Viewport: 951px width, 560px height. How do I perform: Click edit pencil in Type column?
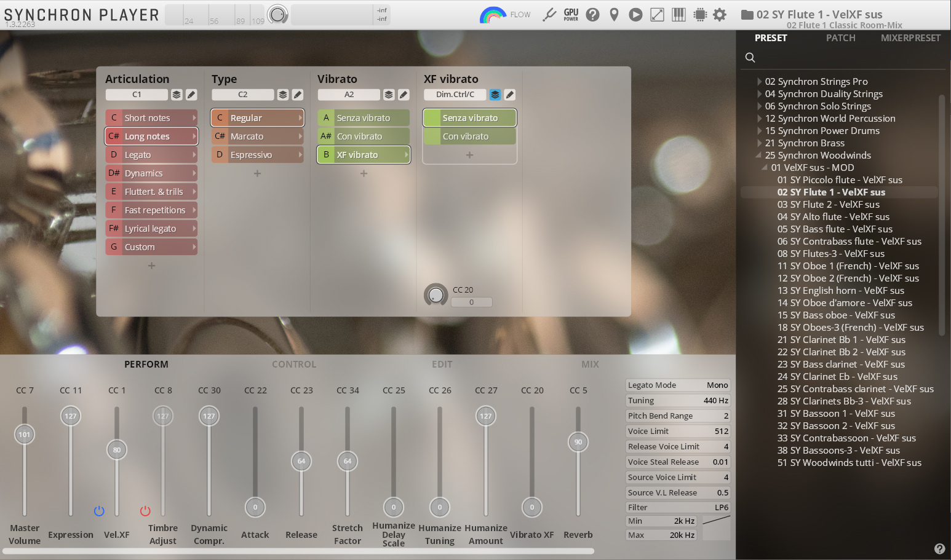(298, 95)
